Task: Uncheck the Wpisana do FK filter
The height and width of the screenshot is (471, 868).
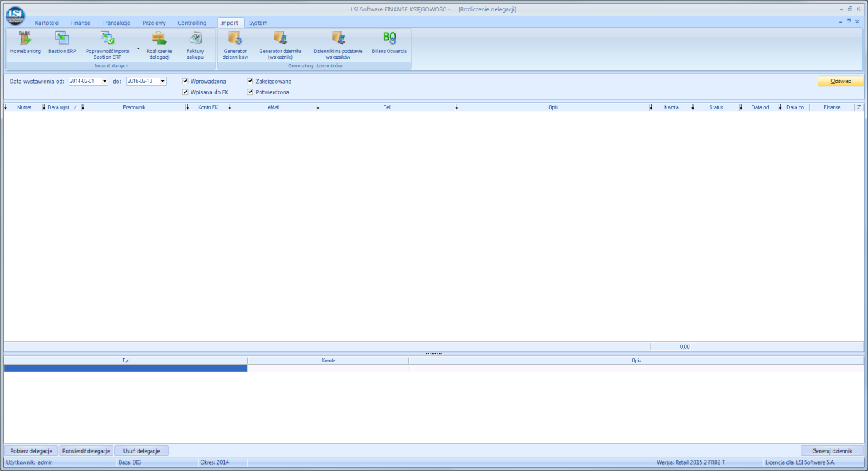Action: tap(185, 92)
